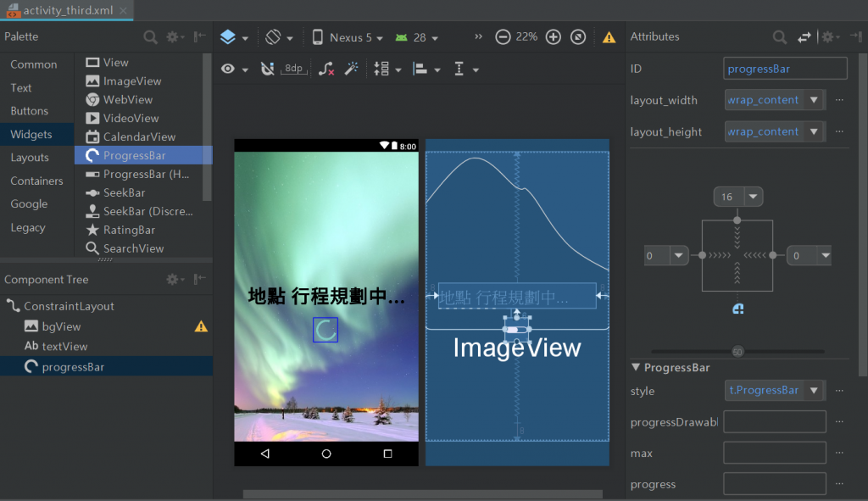Screen dimensions: 868x501
Task: Open Attributes settings gear
Action: point(829,37)
